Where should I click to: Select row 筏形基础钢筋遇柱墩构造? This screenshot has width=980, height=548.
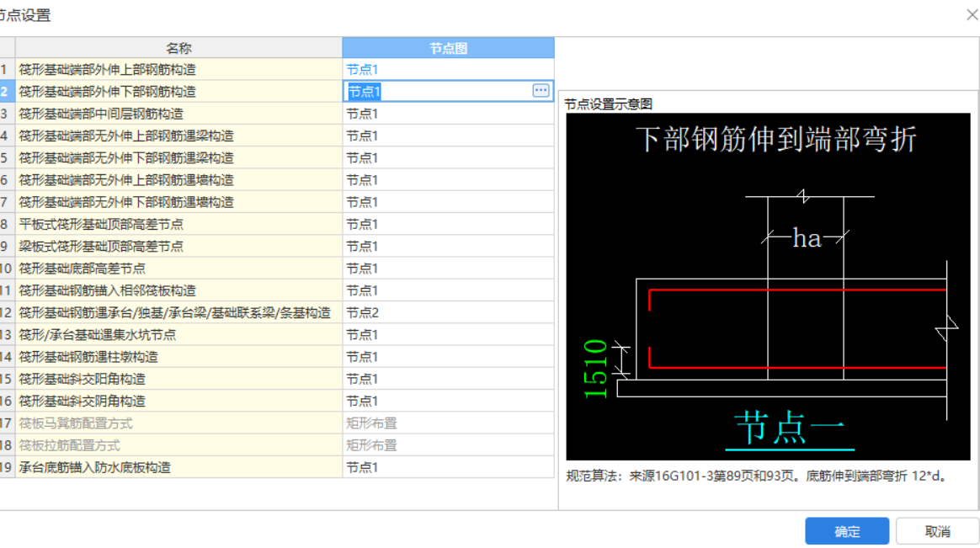(178, 357)
